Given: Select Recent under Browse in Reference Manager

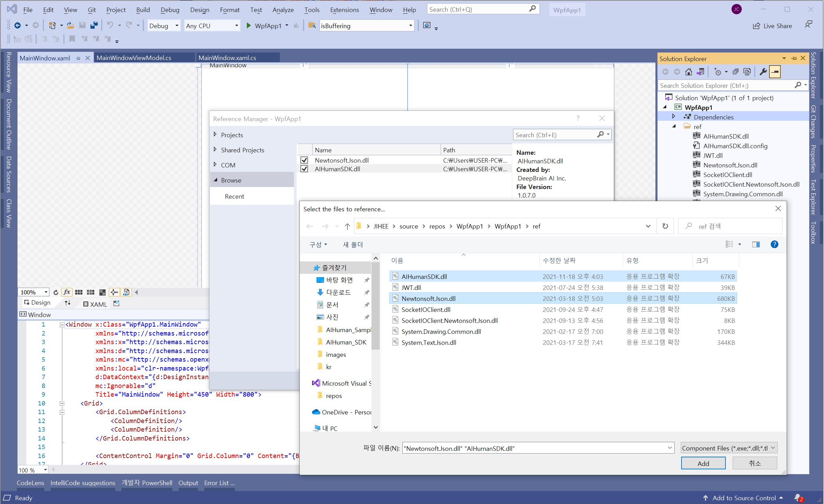Looking at the screenshot, I should coord(234,196).
